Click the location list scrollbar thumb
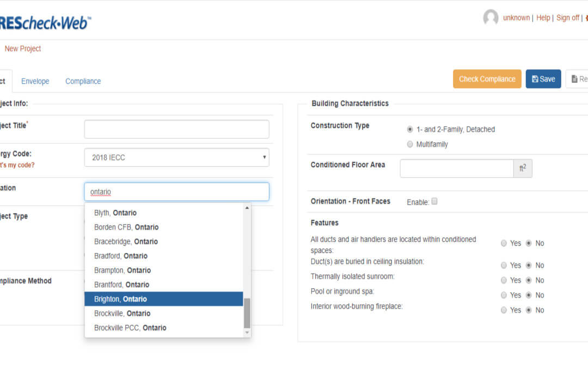Image resolution: width=588 pixels, height=368 pixels. pyautogui.click(x=247, y=313)
